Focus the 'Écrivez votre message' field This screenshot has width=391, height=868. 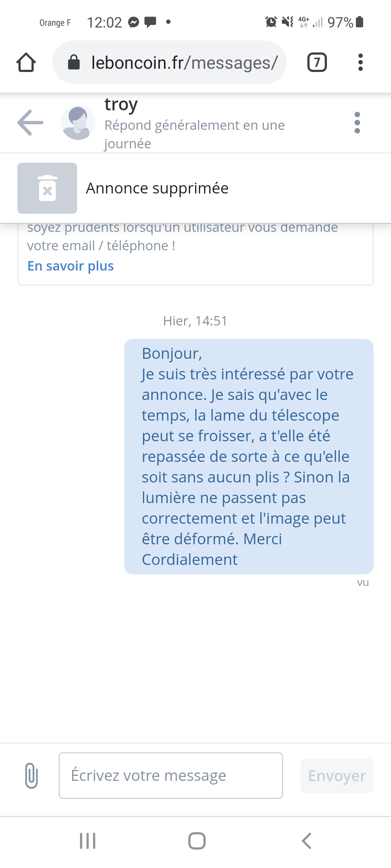click(x=171, y=775)
